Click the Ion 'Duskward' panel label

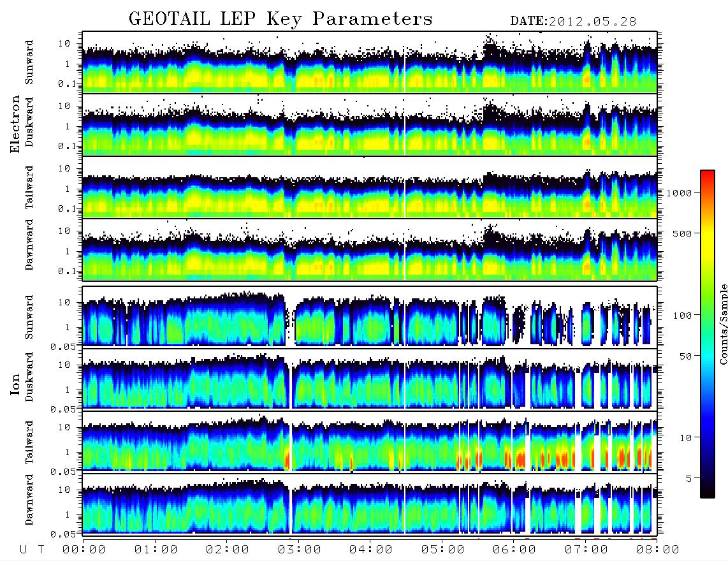[29, 377]
